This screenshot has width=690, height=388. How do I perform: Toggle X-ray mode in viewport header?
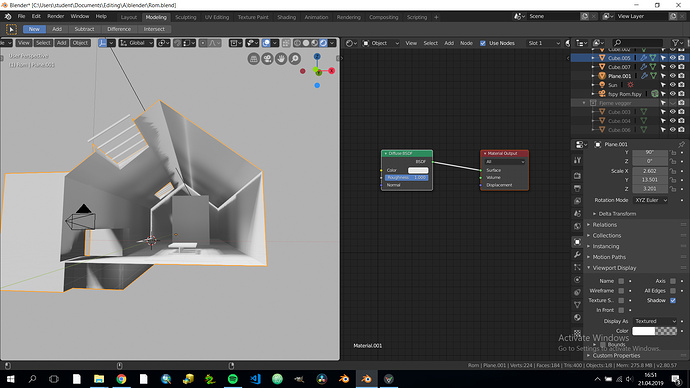[286, 43]
